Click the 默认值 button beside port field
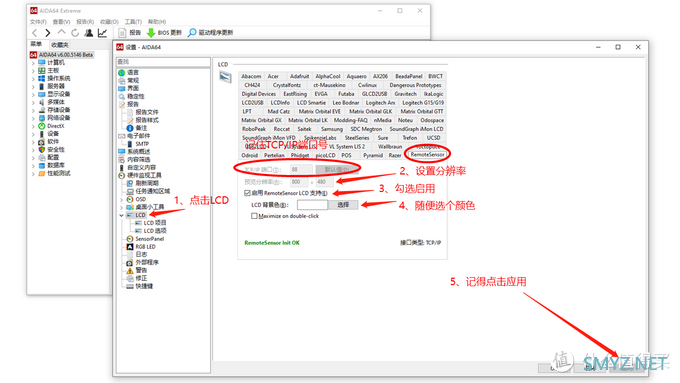This screenshot has height=383, width=680. click(337, 169)
